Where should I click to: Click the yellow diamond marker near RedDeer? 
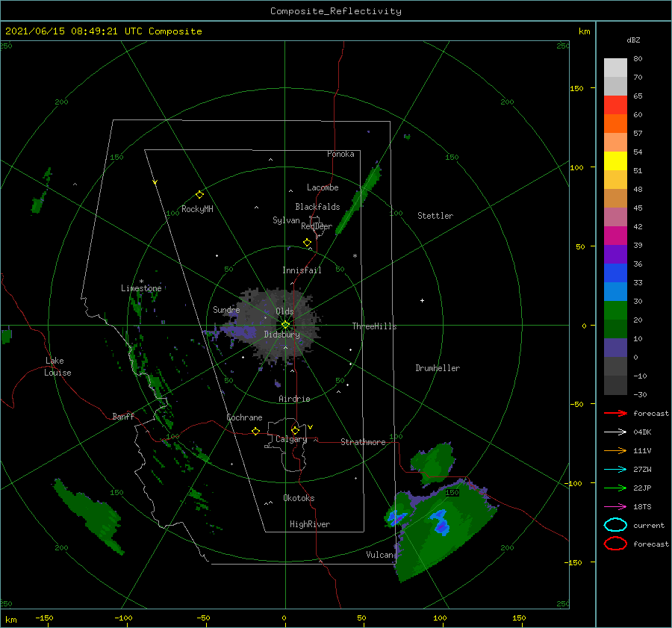click(308, 243)
